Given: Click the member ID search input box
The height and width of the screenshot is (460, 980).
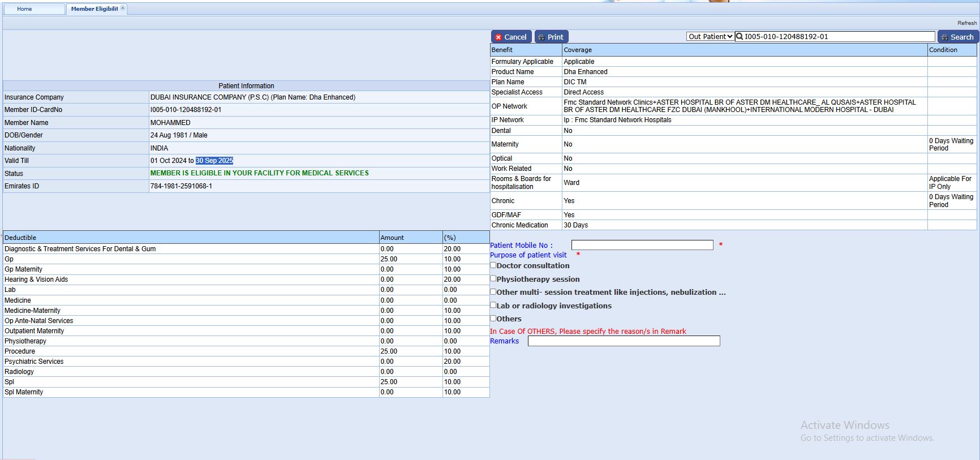Looking at the screenshot, I should point(839,37).
